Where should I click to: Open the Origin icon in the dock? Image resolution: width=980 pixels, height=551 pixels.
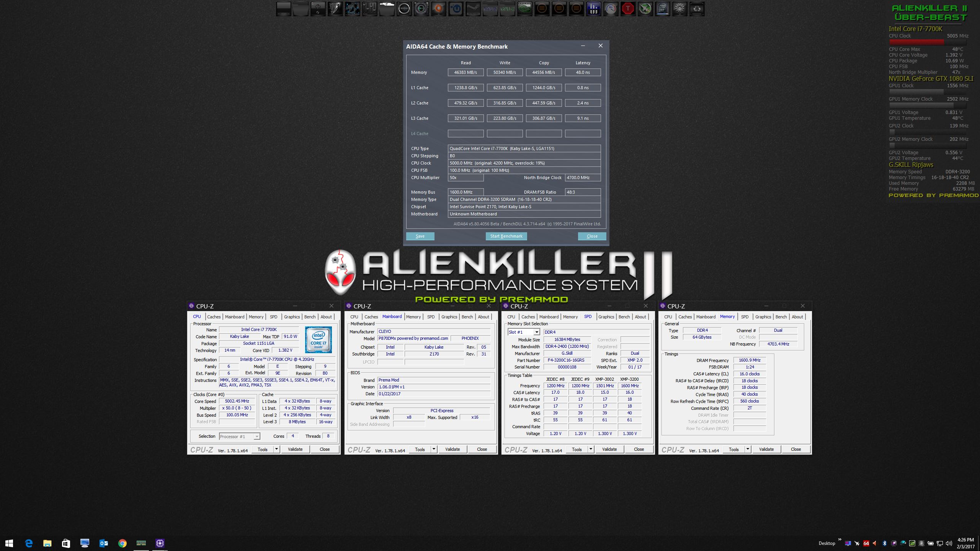coord(438,9)
